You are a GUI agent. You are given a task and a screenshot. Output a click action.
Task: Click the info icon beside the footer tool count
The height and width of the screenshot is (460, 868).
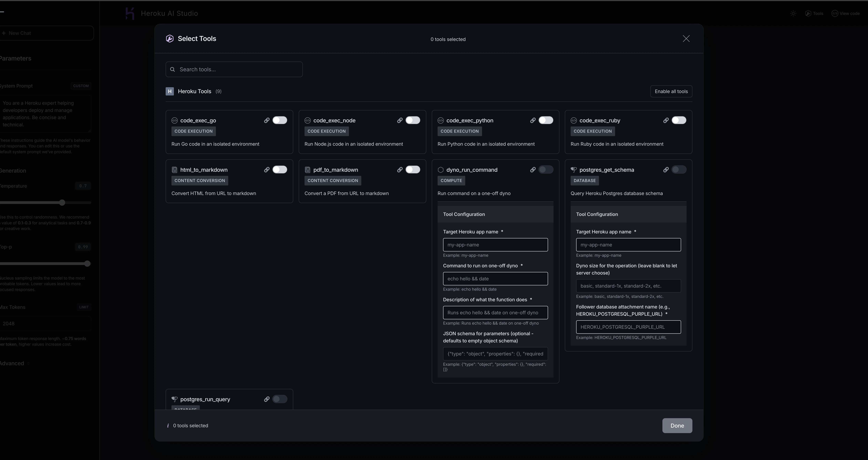point(168,425)
